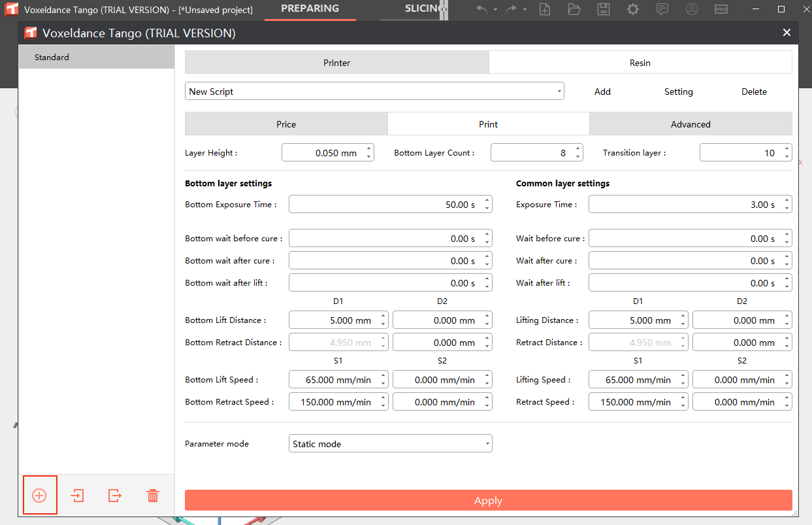Click the common Lifting Distance D2 field

[x=742, y=320]
